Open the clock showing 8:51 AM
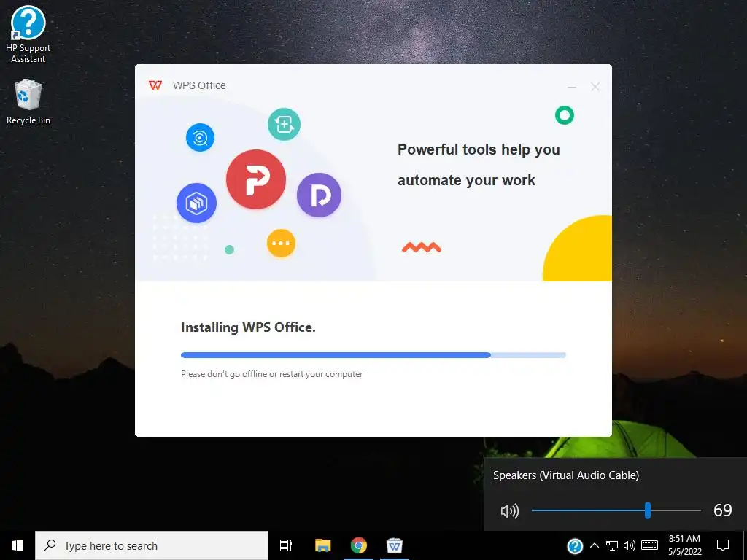The image size is (747, 560). click(x=684, y=545)
